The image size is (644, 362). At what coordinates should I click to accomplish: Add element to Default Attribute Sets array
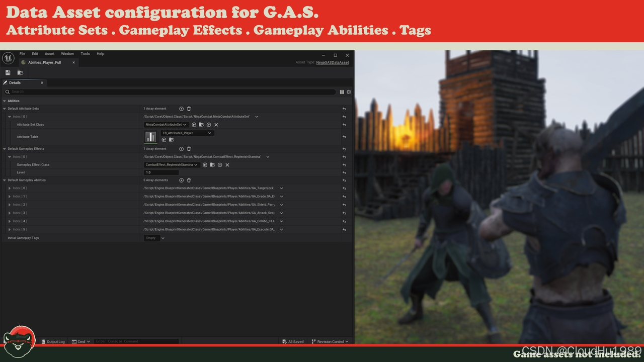click(182, 109)
